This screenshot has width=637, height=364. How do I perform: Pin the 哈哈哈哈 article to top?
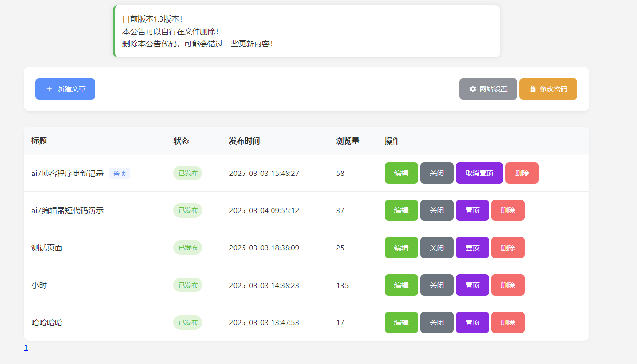[x=472, y=322]
